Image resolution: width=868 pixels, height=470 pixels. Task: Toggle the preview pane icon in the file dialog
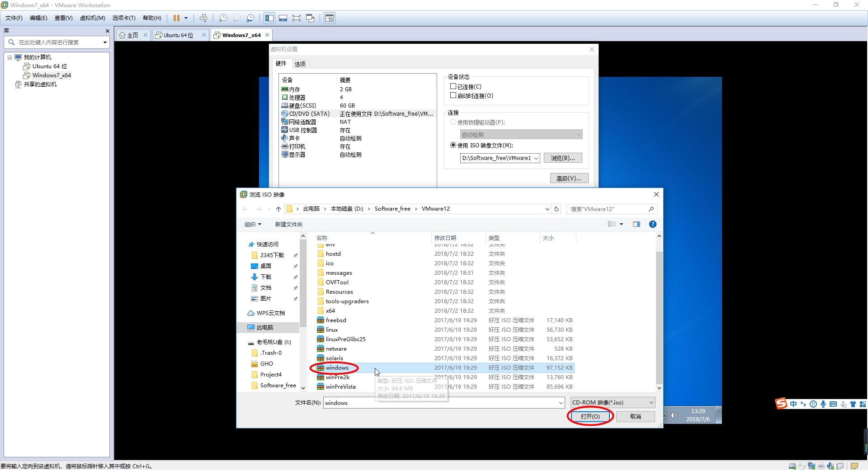click(x=637, y=224)
